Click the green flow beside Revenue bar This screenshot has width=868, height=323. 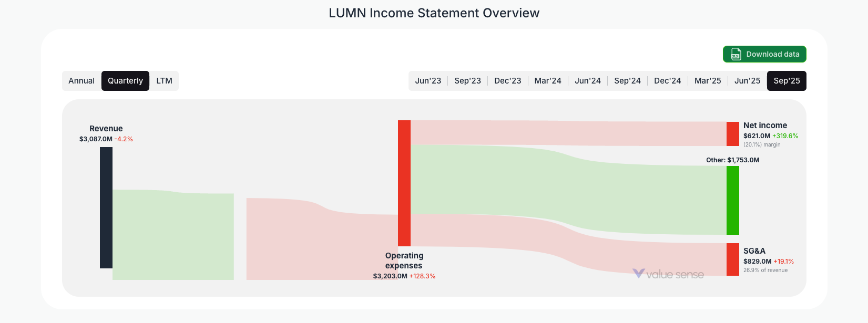[173, 235]
